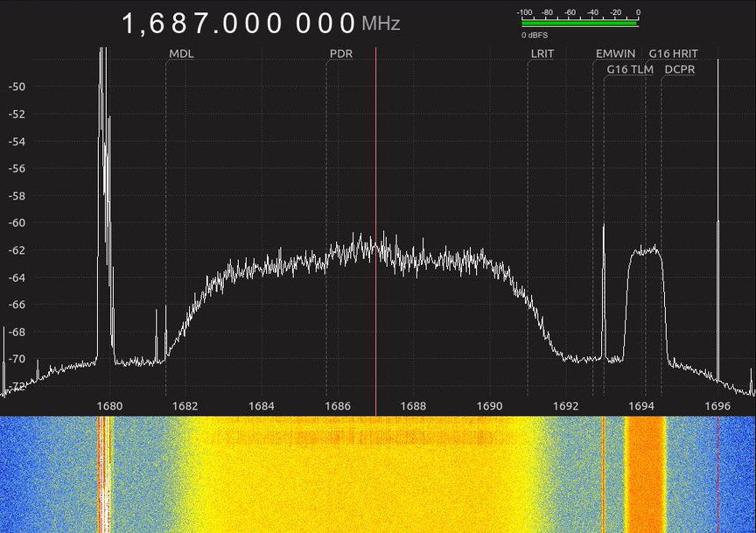Click the G16 HRIT bookmark label

pyautogui.click(x=673, y=53)
